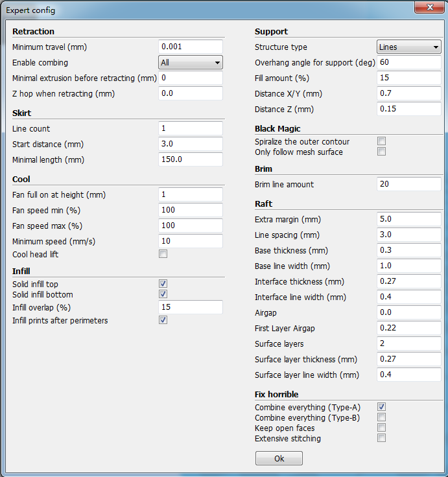The height and width of the screenshot is (477, 448).
Task: Focus the Infill overlap field
Action: [191, 307]
